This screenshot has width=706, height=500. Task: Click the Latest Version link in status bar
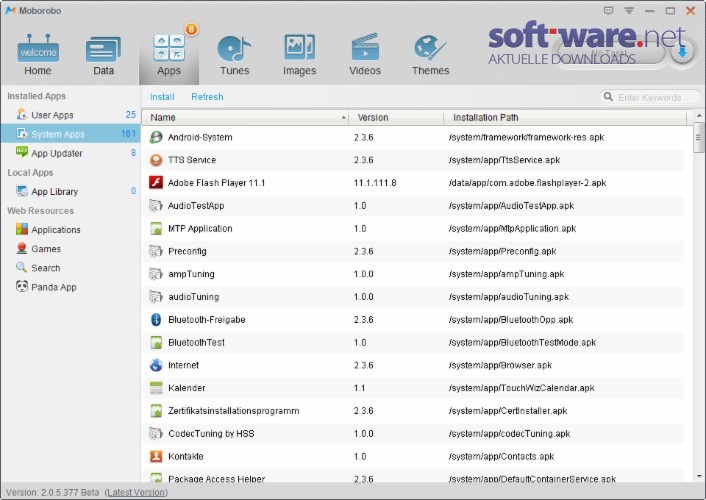(x=136, y=492)
